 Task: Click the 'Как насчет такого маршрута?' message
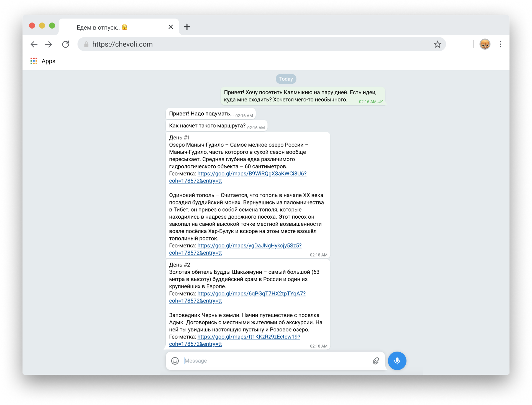coord(216,126)
